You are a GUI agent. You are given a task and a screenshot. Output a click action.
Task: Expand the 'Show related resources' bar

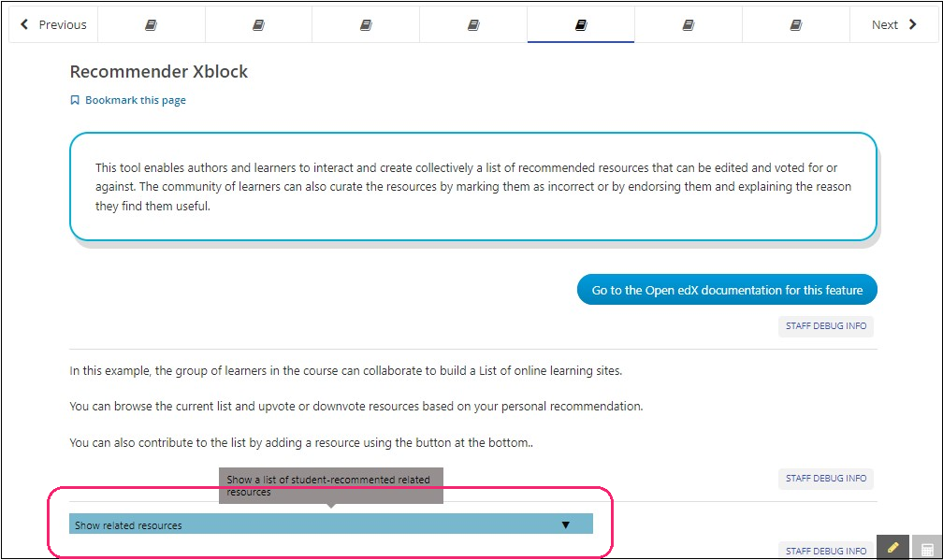click(309, 525)
